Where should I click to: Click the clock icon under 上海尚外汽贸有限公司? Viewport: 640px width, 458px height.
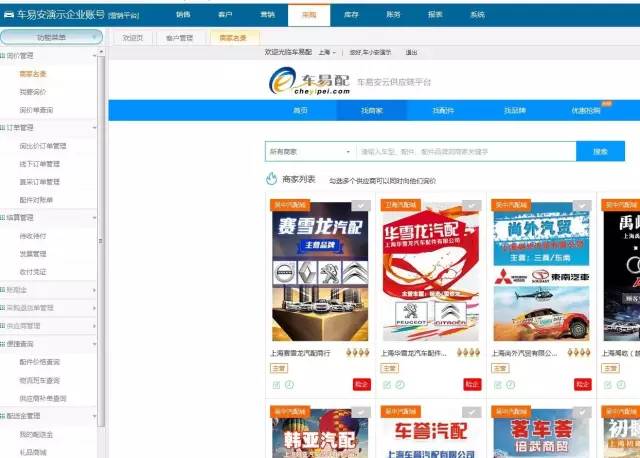tap(511, 385)
